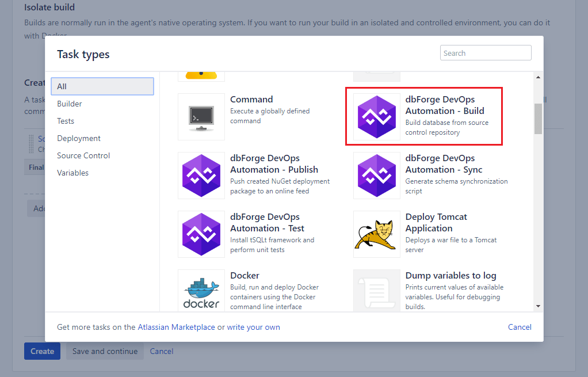
Task: Choose the dbForge DevOps Automation - Test title
Action: point(267,222)
